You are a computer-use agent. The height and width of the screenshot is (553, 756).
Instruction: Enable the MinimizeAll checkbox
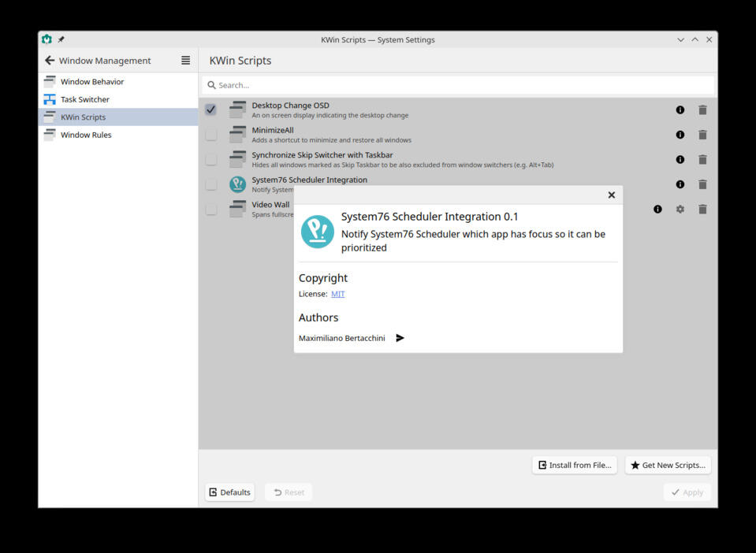210,135
